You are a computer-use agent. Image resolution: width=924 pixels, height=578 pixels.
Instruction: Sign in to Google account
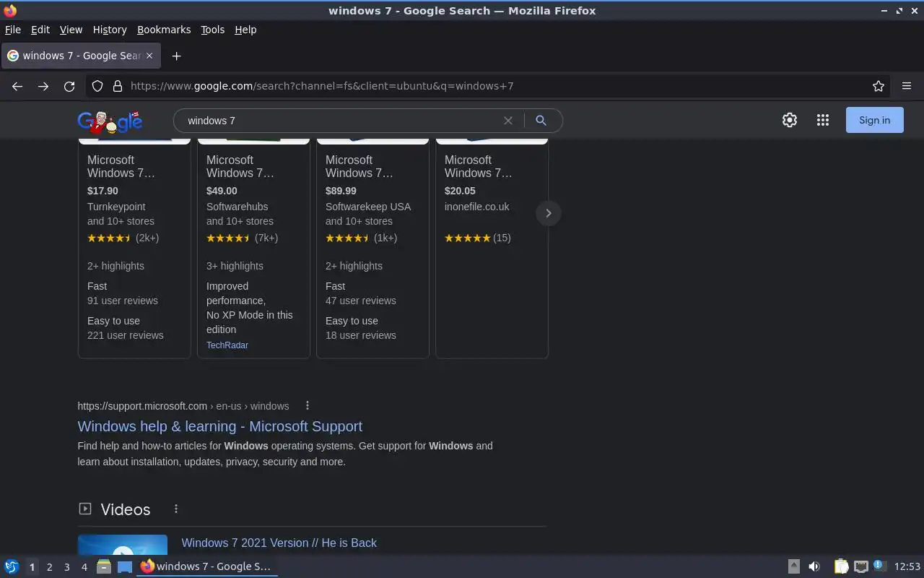pos(874,120)
